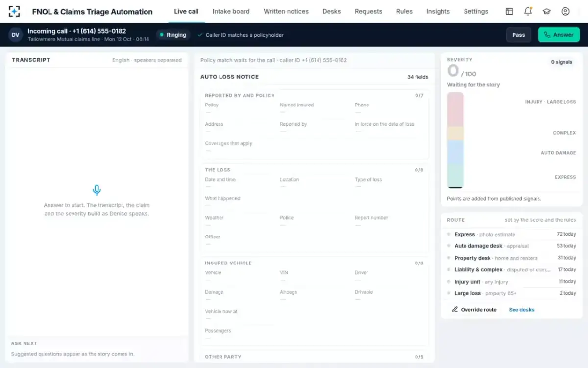Select the Property desk route row
This screenshot has width=588, height=368.
point(512,258)
